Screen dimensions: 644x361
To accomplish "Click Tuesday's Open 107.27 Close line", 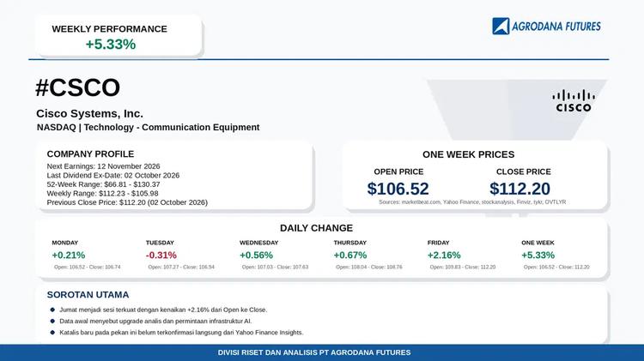I will tap(181, 267).
